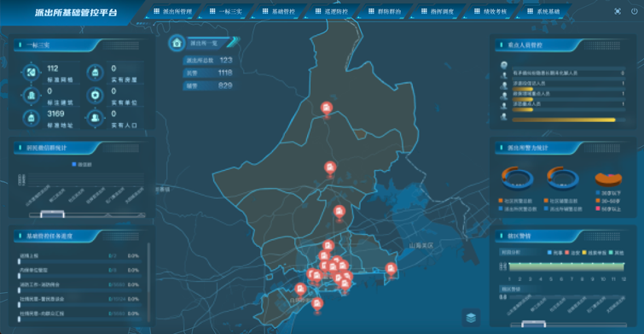Click the 实有单位 shield icon
Viewport: 644px width, 334px height.
click(x=96, y=96)
